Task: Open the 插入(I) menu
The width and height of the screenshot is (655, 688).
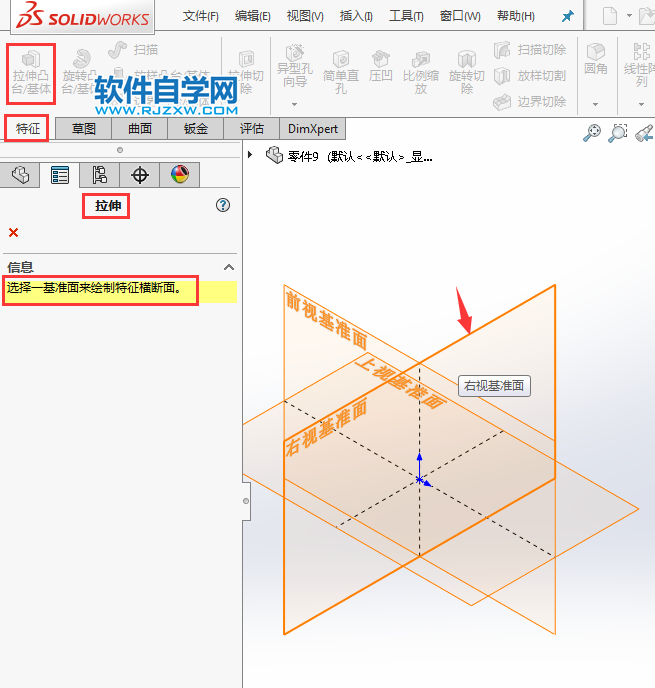Action: [x=356, y=17]
